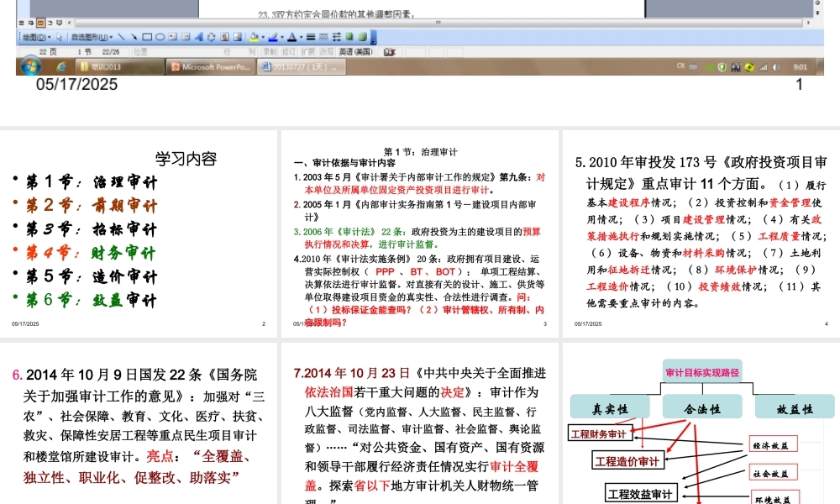Apply the font color A swatch
This screenshot has height=504, width=840.
(292, 37)
